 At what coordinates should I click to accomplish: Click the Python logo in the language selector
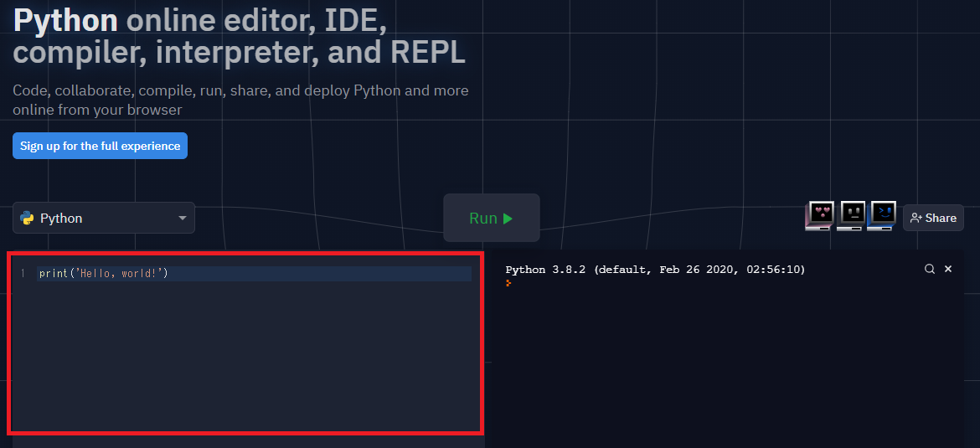27,219
